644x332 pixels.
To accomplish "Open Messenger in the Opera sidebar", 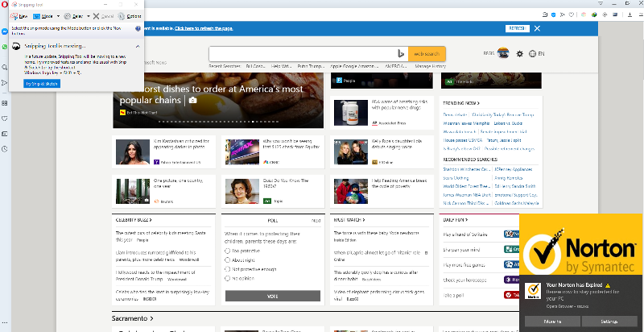I will 5,31.
